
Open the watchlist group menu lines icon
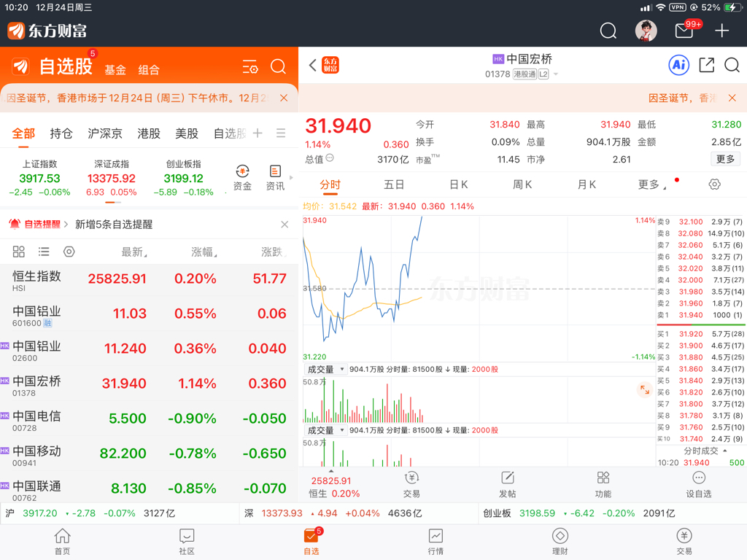click(x=281, y=133)
